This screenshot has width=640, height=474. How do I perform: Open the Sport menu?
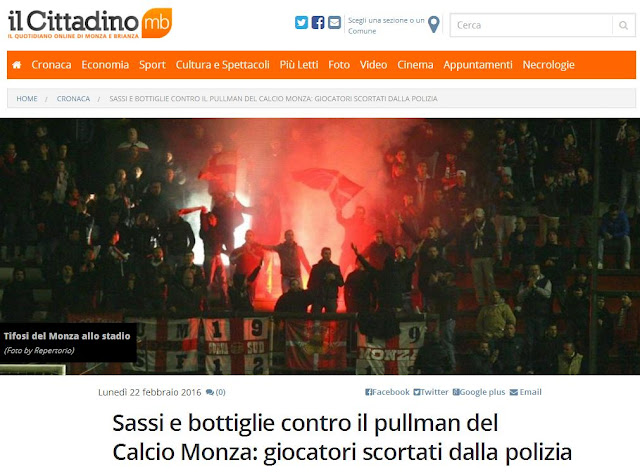[152, 65]
